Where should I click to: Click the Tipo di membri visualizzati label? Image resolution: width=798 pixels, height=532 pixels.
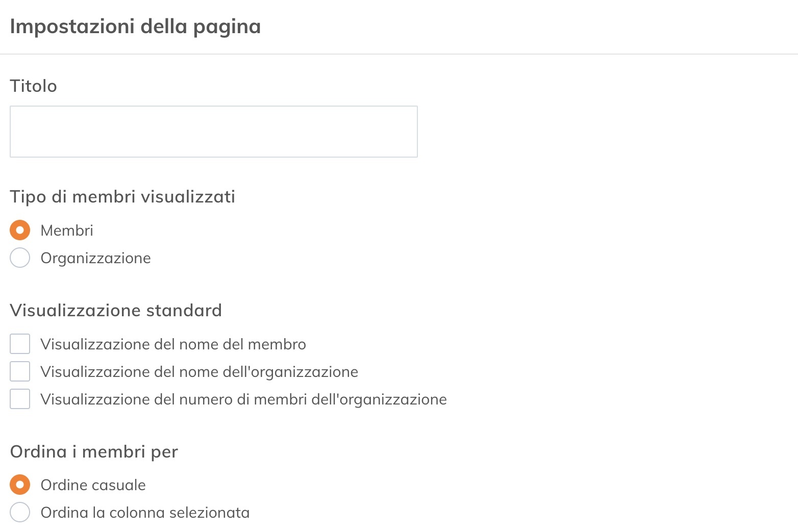click(x=122, y=196)
